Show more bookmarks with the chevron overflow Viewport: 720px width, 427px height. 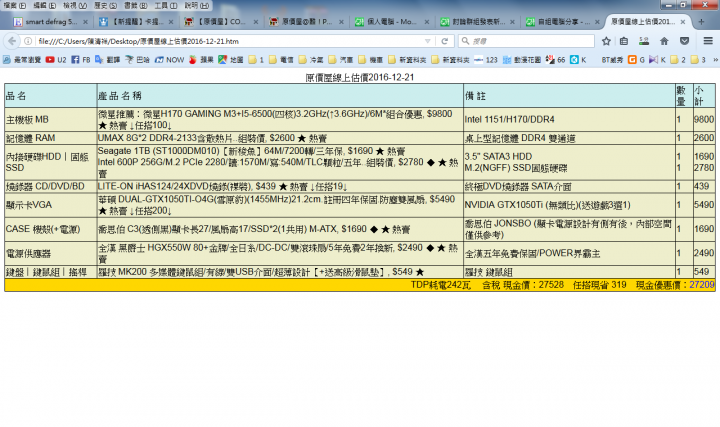pyautogui.click(x=715, y=60)
